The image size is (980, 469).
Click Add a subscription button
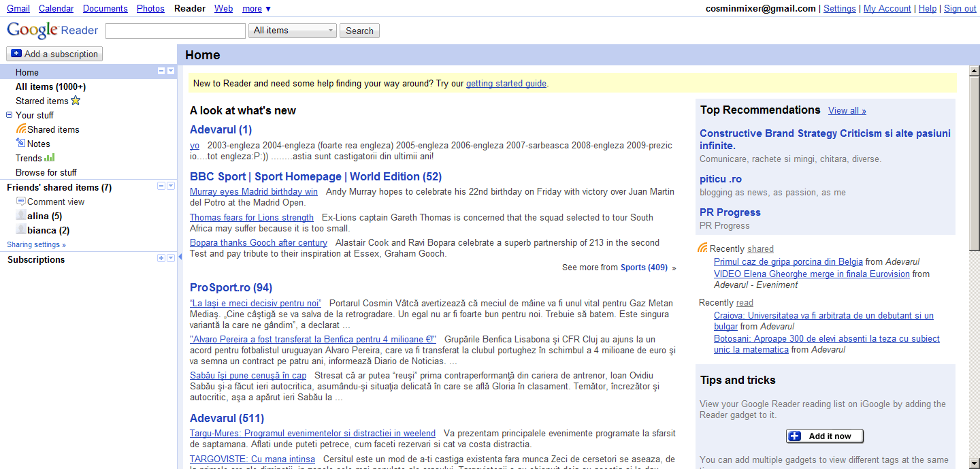(54, 54)
